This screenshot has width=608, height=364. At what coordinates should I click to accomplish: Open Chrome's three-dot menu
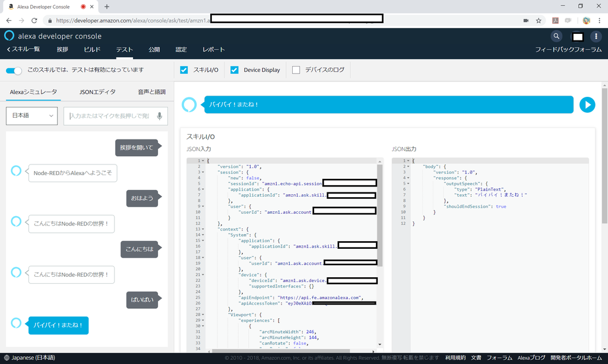[600, 21]
